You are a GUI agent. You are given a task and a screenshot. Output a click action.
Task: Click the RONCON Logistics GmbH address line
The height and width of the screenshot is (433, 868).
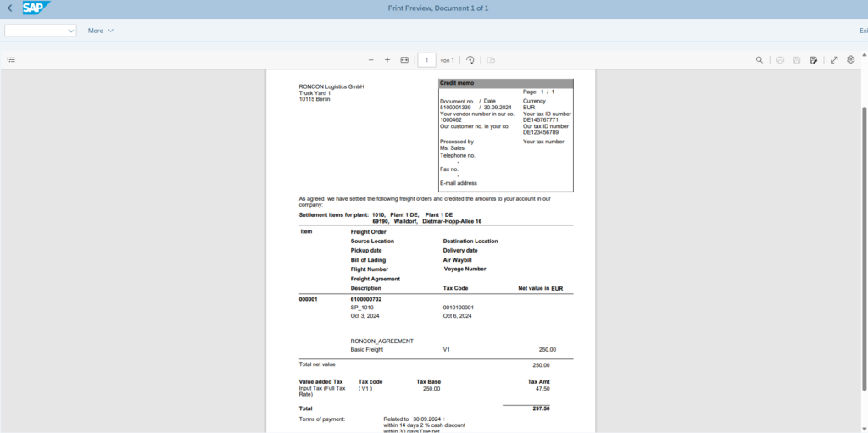click(331, 87)
